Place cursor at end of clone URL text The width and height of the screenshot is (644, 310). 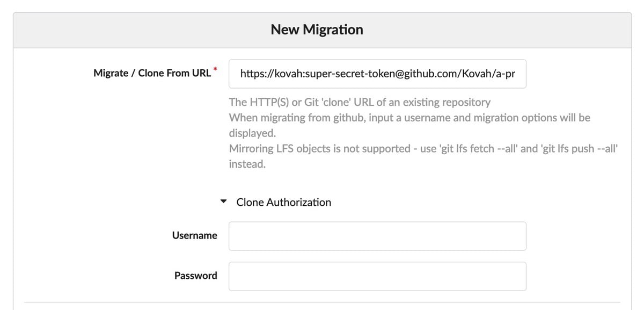coord(516,74)
